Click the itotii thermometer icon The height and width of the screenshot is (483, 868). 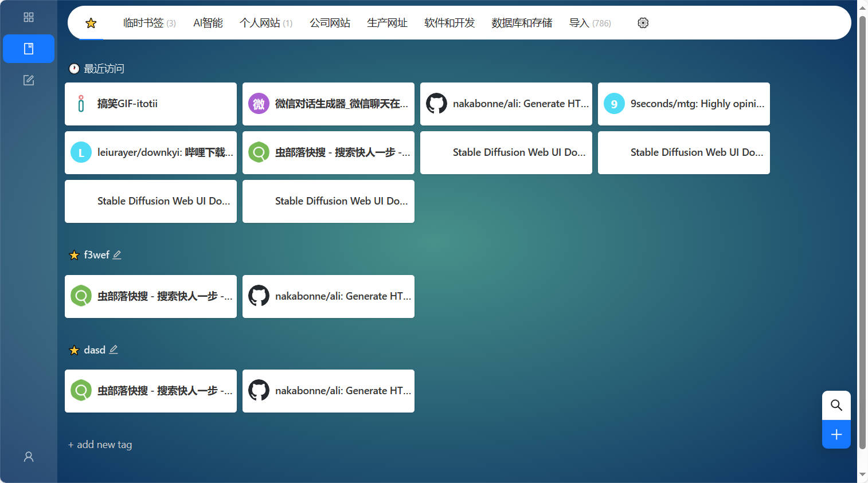(x=81, y=104)
